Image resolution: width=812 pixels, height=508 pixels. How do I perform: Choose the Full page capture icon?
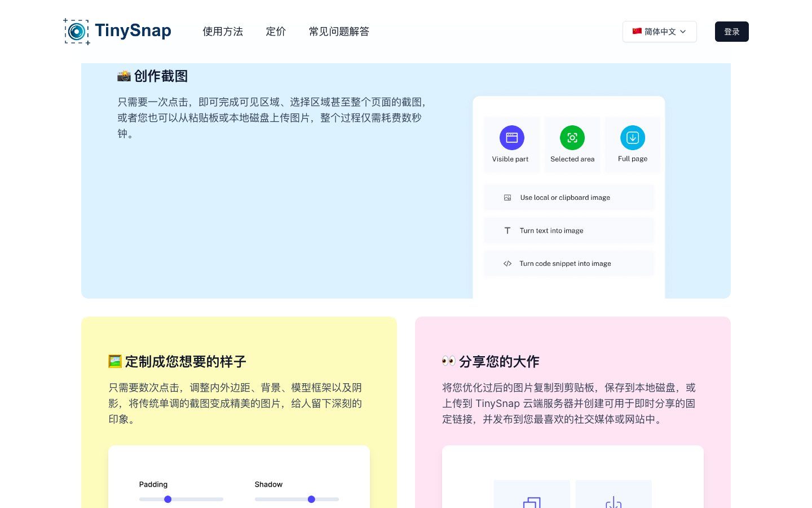(x=633, y=137)
